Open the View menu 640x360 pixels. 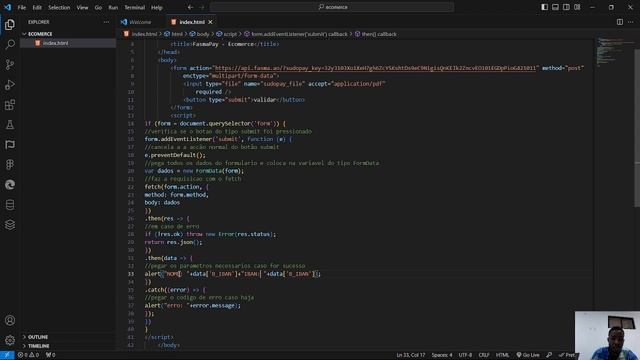(x=82, y=7)
